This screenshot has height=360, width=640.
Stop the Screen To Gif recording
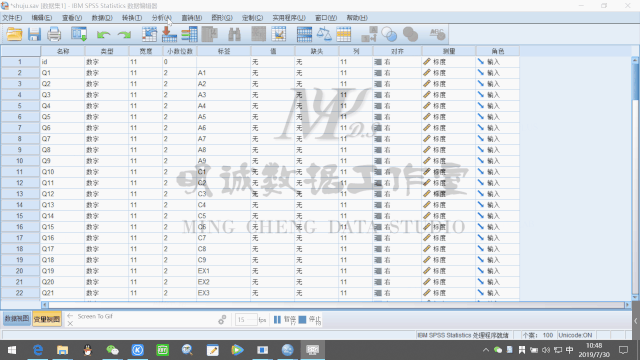pos(310,320)
